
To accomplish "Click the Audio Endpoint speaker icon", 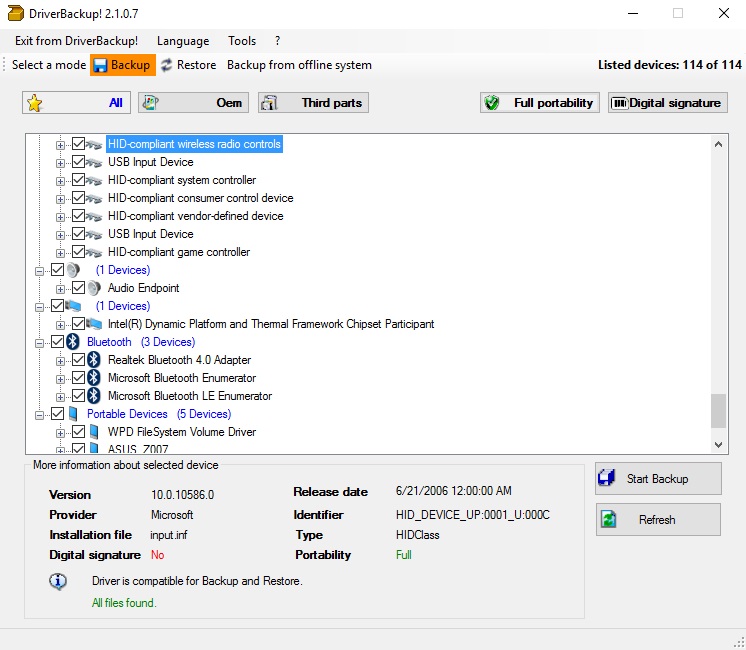I will [x=94, y=288].
